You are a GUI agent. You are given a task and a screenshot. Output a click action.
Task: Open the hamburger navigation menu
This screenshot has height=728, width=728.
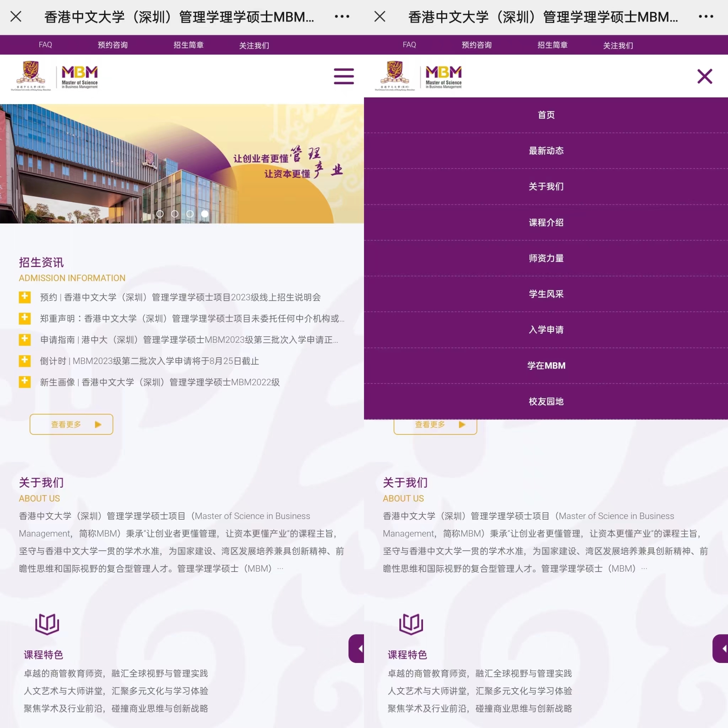coord(343,76)
